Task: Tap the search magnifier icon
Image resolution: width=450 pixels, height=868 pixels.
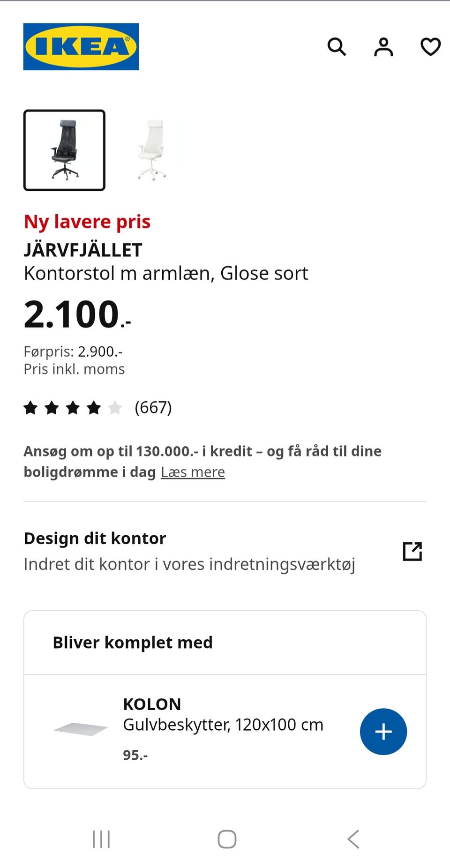Action: (x=337, y=47)
